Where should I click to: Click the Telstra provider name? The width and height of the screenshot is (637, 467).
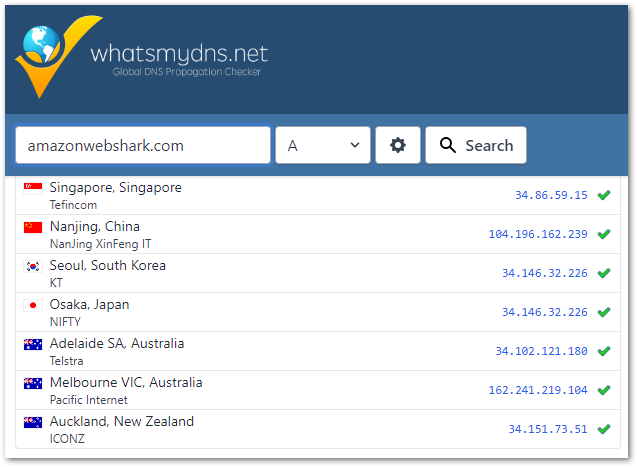(x=67, y=361)
